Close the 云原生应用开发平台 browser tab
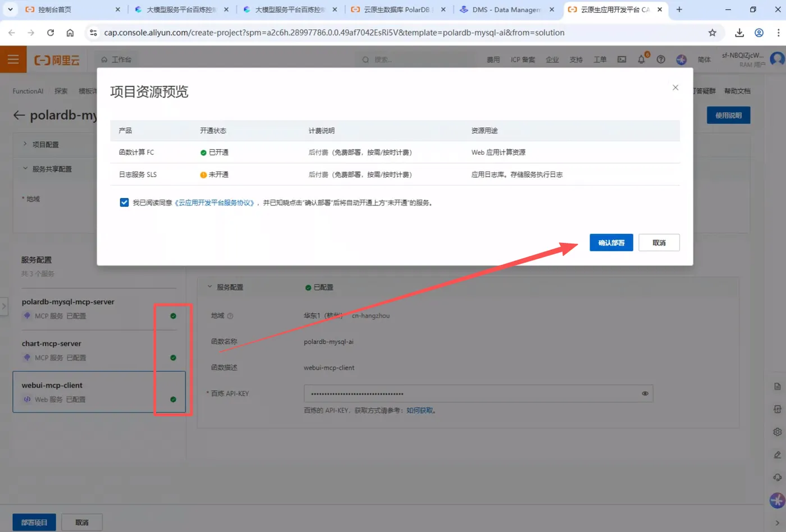 660,10
